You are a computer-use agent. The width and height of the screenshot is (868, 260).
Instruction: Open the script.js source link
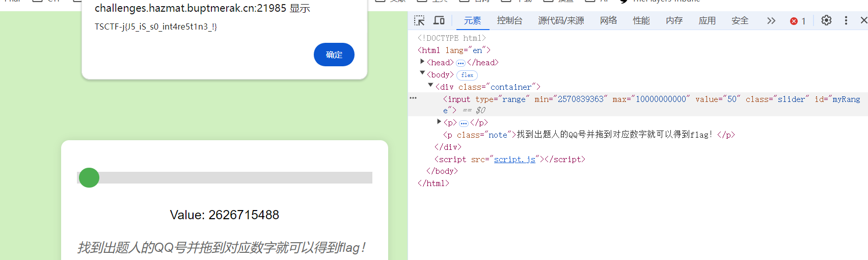514,160
